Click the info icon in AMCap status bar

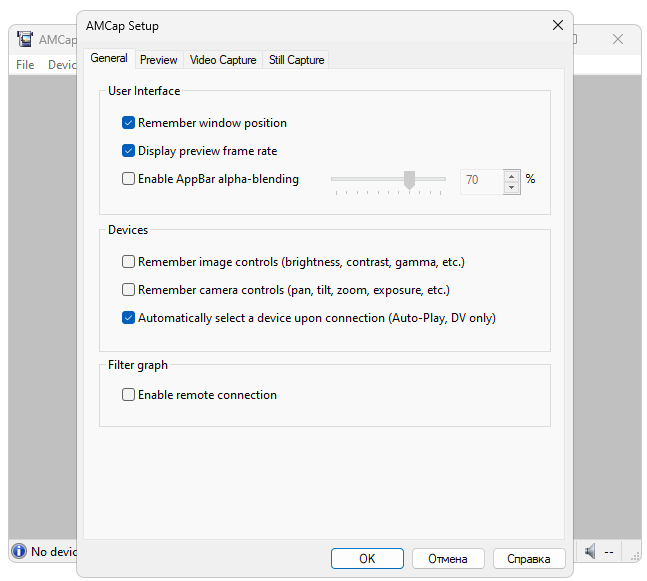(19, 551)
